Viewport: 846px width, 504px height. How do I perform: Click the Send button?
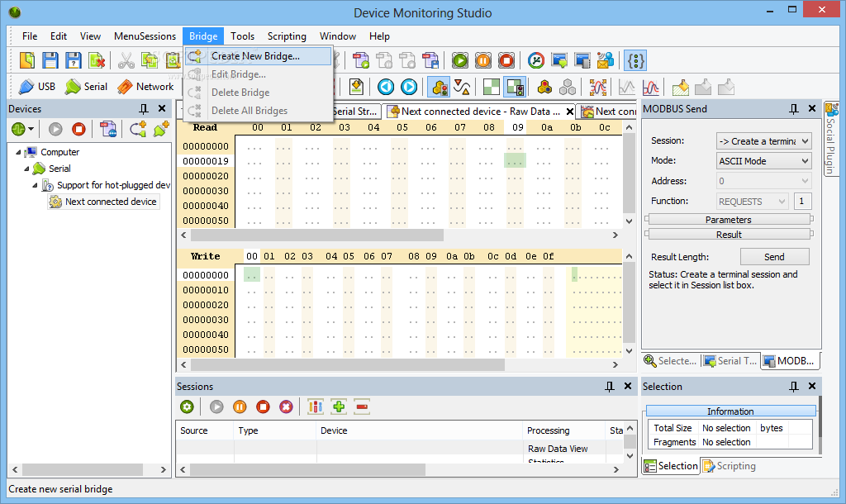tap(774, 257)
